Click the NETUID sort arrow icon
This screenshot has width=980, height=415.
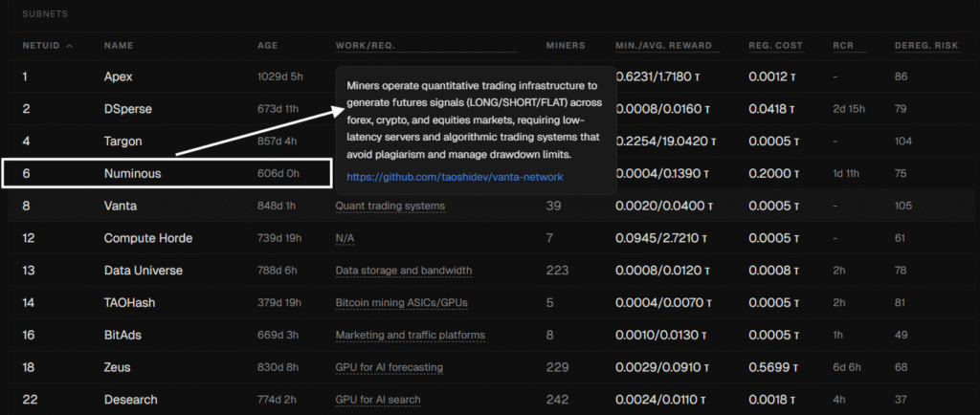click(69, 46)
